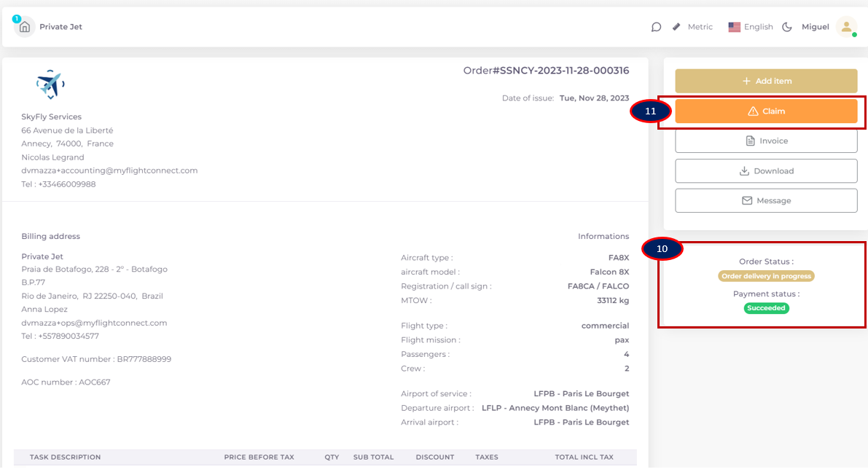Open the English language dropdown
868x472 pixels.
click(758, 27)
